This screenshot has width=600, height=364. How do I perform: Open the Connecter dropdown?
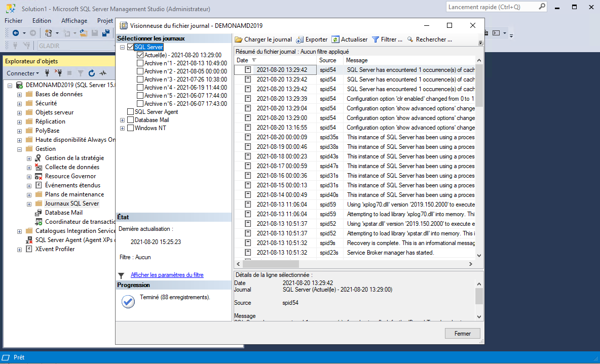coord(23,73)
